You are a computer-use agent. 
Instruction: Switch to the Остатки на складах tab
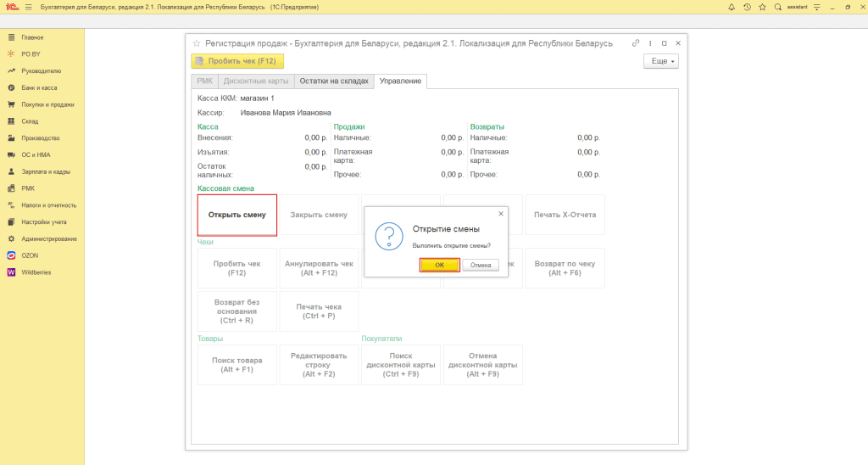[x=334, y=81]
